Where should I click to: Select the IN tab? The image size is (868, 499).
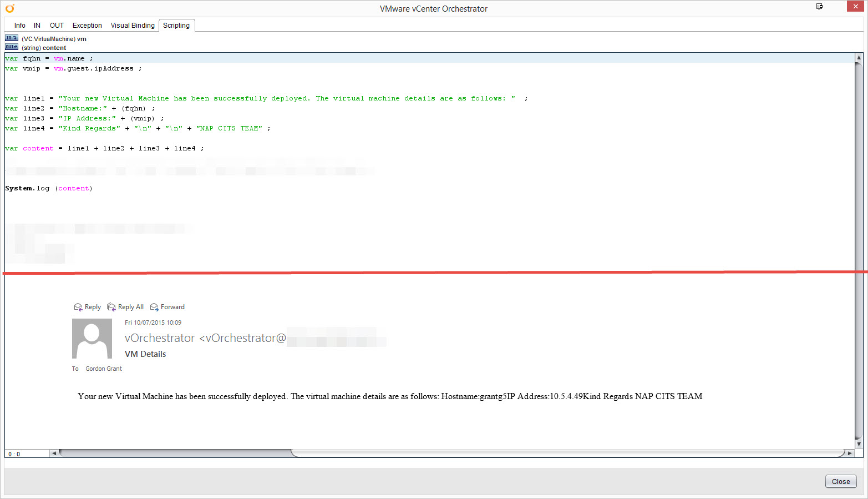tap(37, 25)
